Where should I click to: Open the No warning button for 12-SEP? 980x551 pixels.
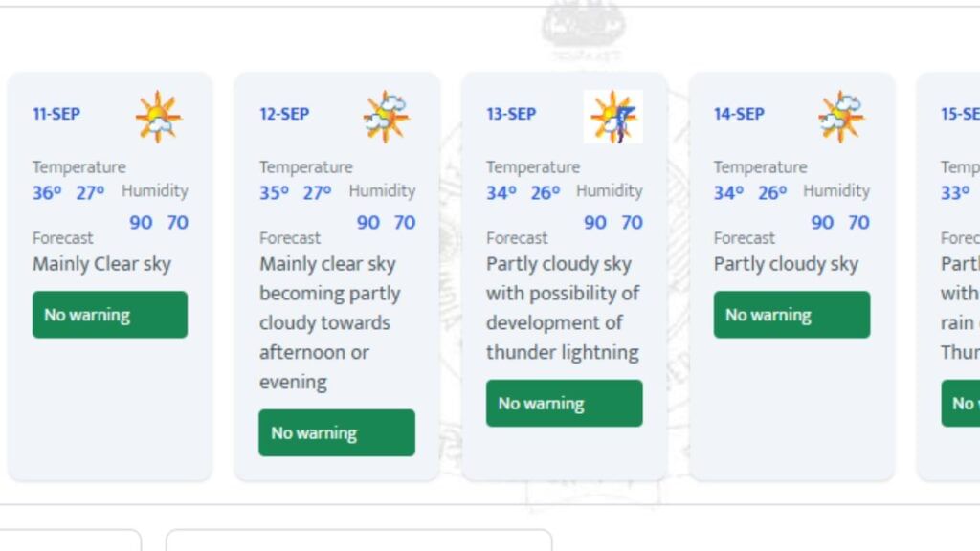tap(337, 432)
